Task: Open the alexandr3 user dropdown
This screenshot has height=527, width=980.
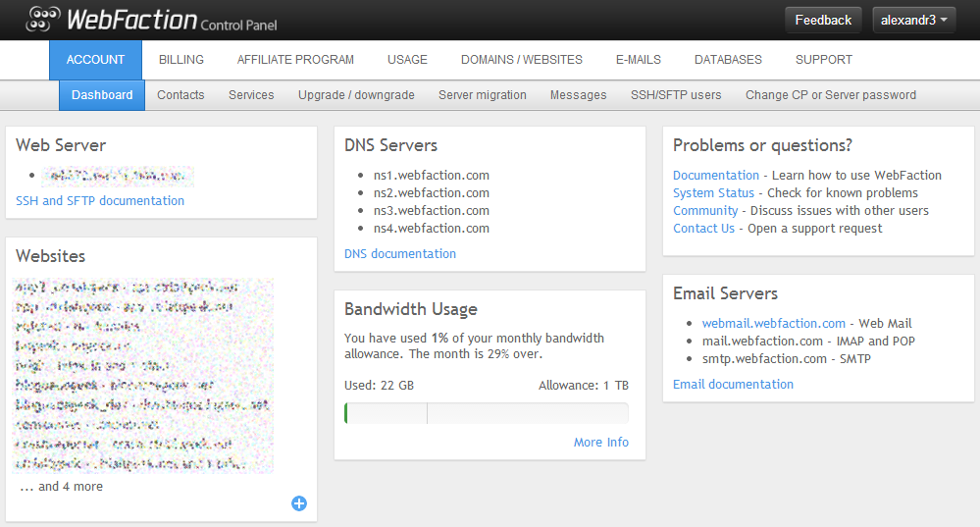Action: point(913,20)
